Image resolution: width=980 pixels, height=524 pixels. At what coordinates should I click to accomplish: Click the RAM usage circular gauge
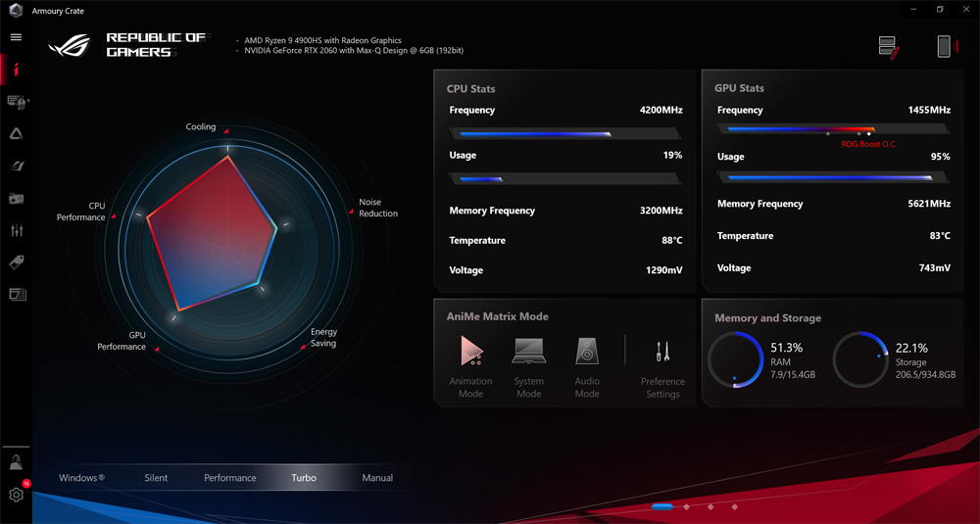coord(735,359)
